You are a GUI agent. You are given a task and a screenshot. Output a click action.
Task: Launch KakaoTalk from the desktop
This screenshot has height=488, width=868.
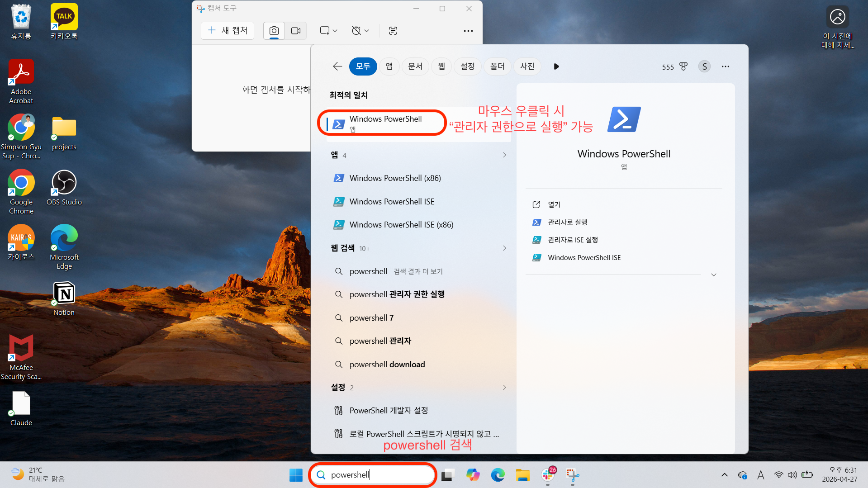point(64,17)
